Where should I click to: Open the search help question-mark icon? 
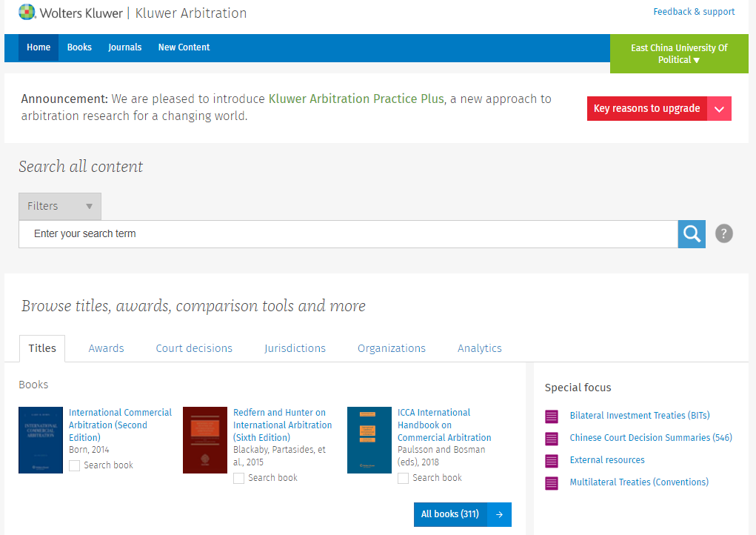point(723,234)
